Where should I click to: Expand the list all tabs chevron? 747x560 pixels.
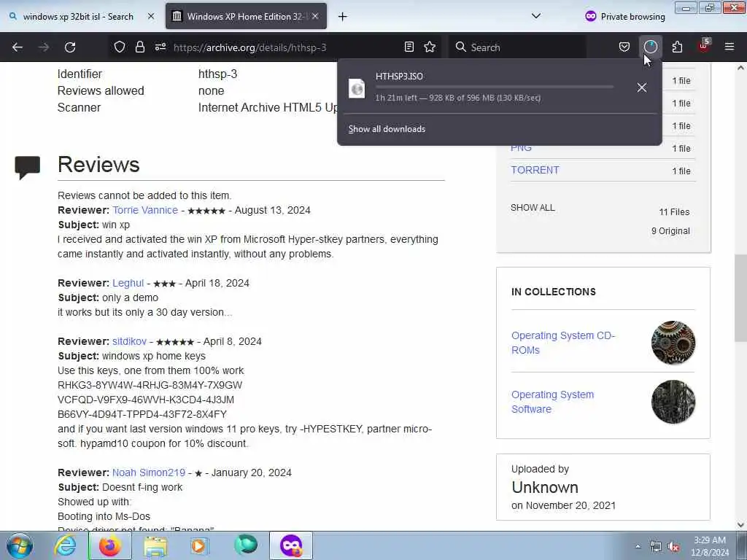click(536, 16)
